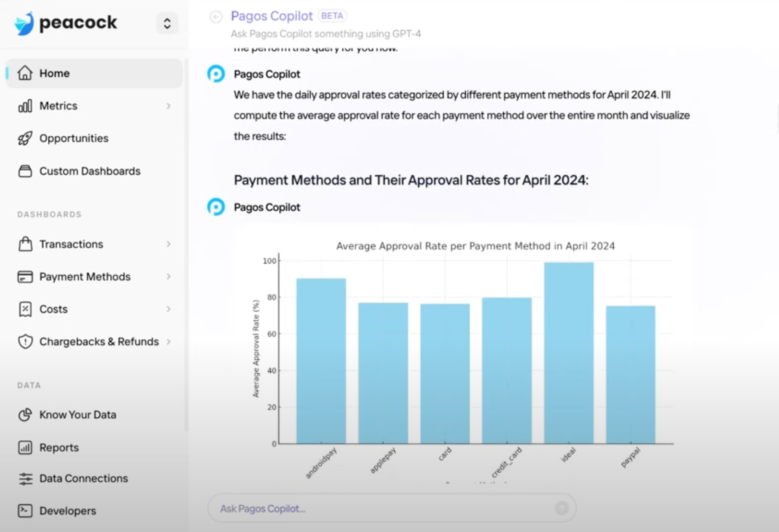Focus the Ask Pagos Copilot input field
Viewport: 779px width, 532px height.
(x=392, y=508)
